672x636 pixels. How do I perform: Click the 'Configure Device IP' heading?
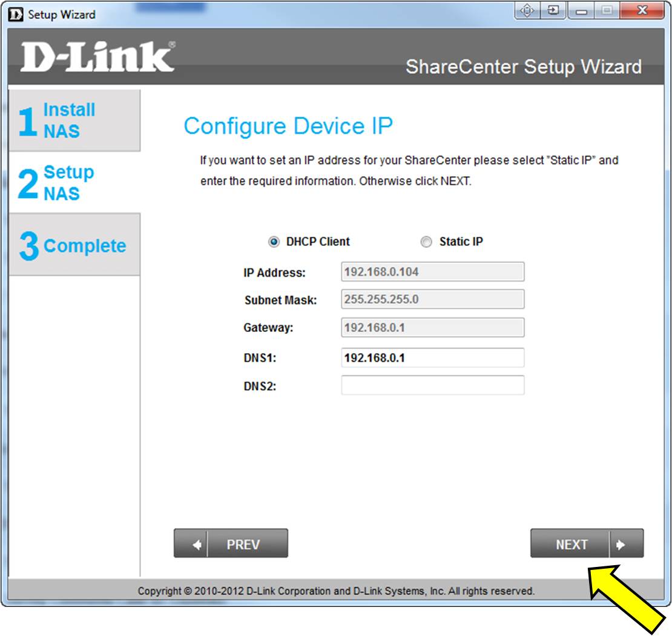pyautogui.click(x=288, y=126)
